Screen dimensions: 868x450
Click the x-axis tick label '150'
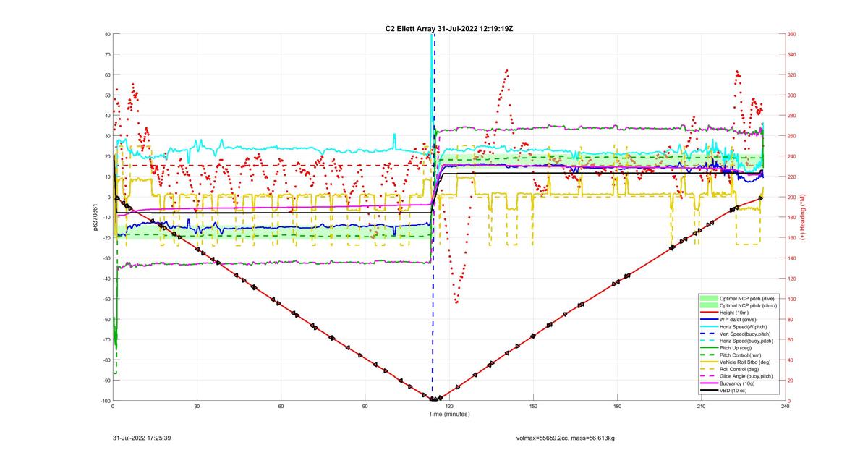(x=533, y=407)
